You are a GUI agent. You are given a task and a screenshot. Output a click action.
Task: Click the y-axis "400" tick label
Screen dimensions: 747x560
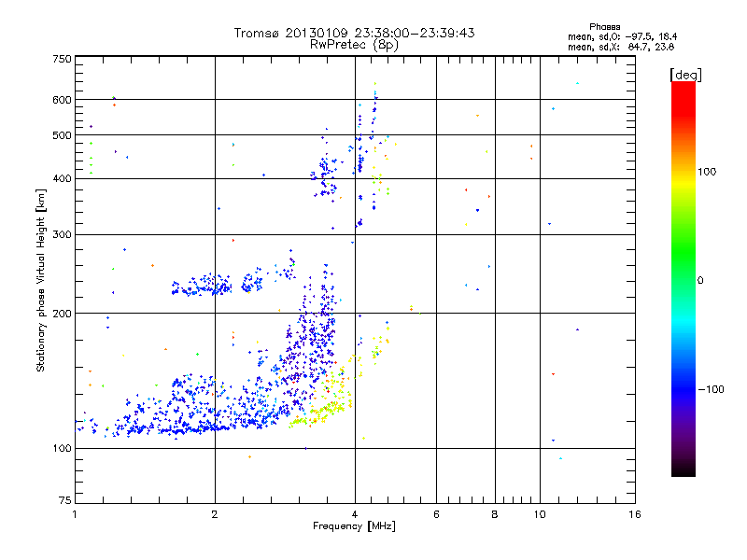(x=62, y=179)
